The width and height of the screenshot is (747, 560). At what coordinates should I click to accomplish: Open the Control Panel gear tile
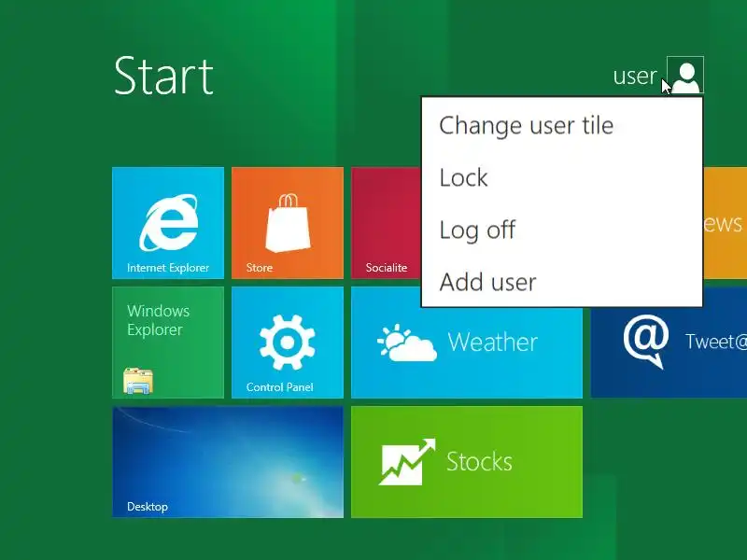(x=288, y=343)
